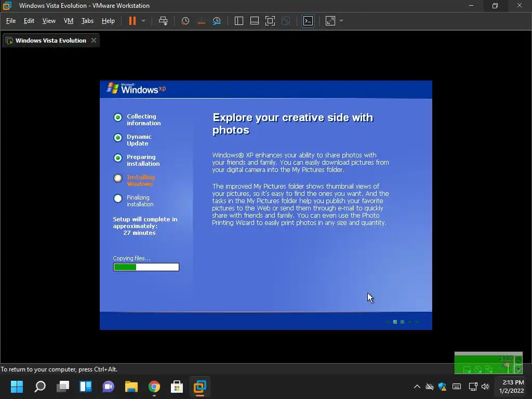Screen dimensions: 532x399
Task: Open Task View on the taskbar
Action: pyautogui.click(x=63, y=387)
